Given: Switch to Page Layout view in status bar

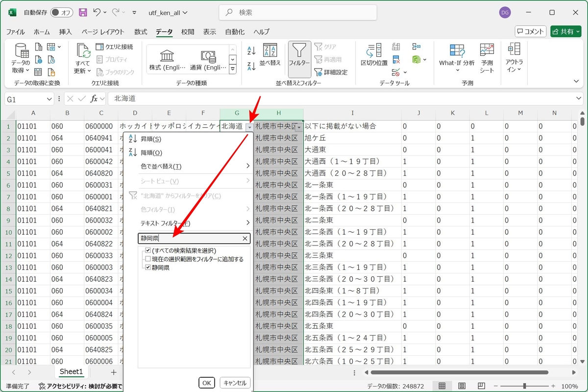Looking at the screenshot, I should pyautogui.click(x=462, y=386).
